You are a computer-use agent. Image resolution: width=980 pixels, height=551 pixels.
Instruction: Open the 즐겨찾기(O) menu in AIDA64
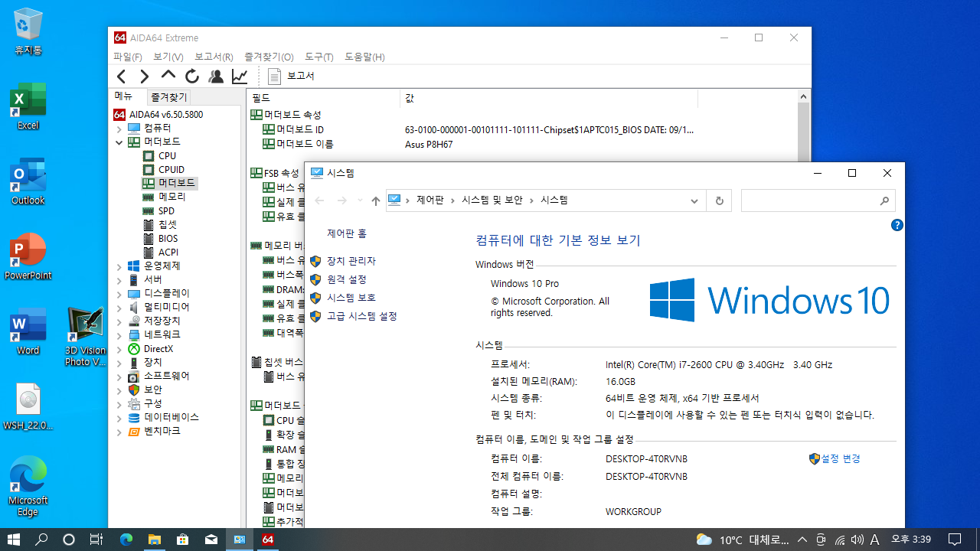[269, 57]
